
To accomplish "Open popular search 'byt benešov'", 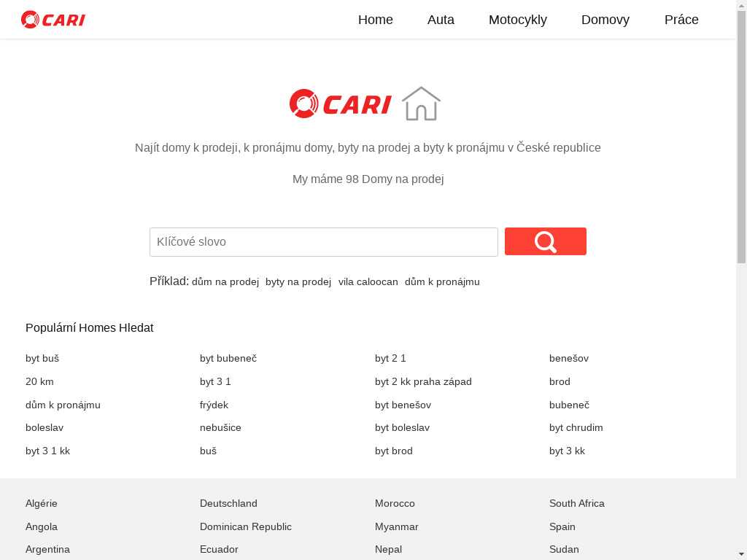I will 403,405.
